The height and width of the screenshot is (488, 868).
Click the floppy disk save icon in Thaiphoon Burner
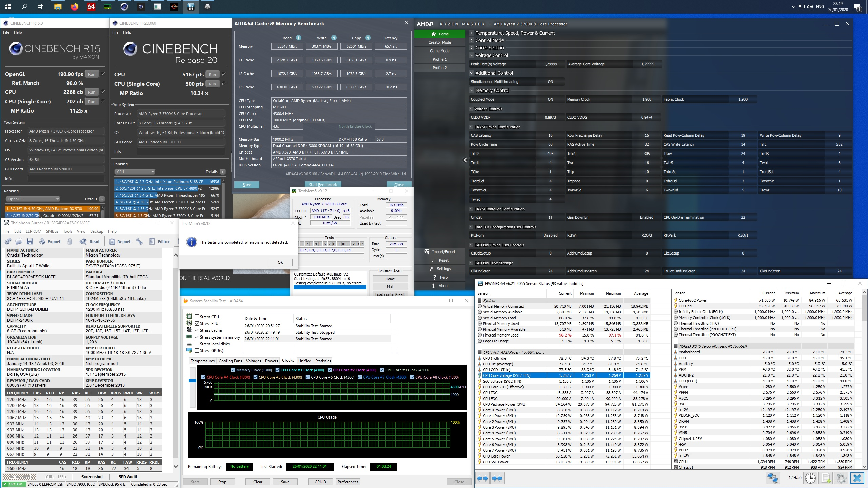click(x=30, y=241)
